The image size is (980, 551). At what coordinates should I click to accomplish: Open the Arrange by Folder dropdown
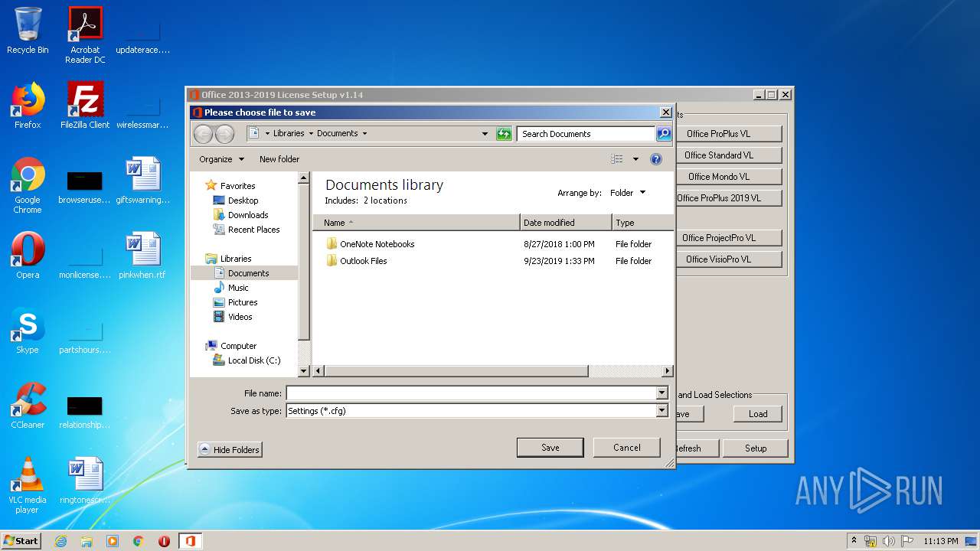click(x=628, y=193)
